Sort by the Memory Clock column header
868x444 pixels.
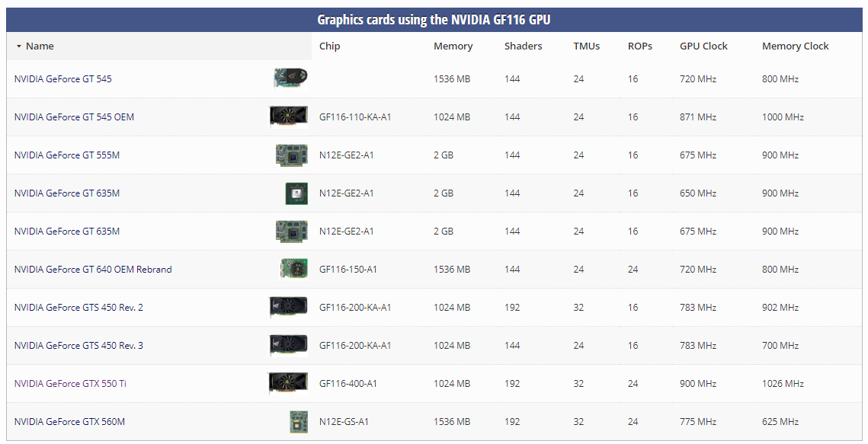pos(795,46)
